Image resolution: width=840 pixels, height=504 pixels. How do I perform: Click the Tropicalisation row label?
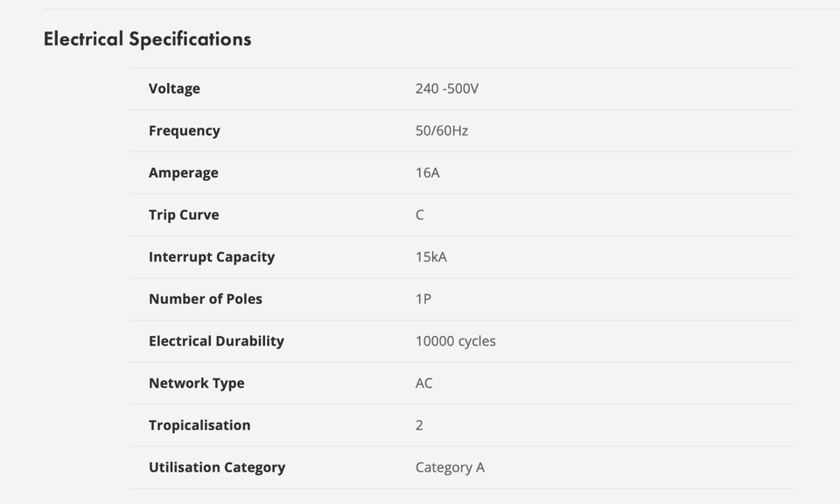tap(199, 424)
